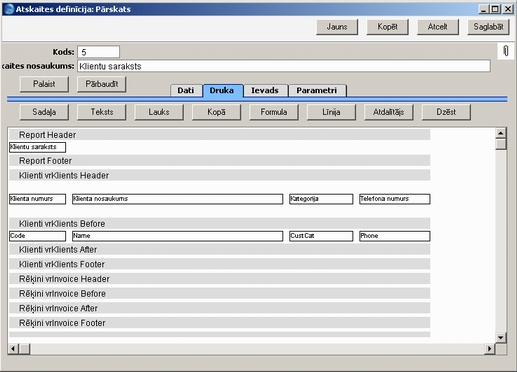Minimize the Atskaites definīcija window

coord(484,9)
